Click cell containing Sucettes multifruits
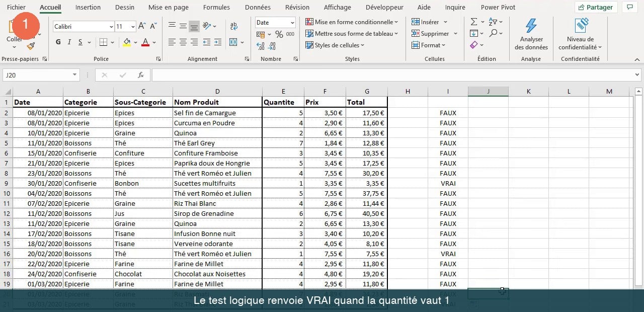This screenshot has height=312, width=644. click(217, 183)
